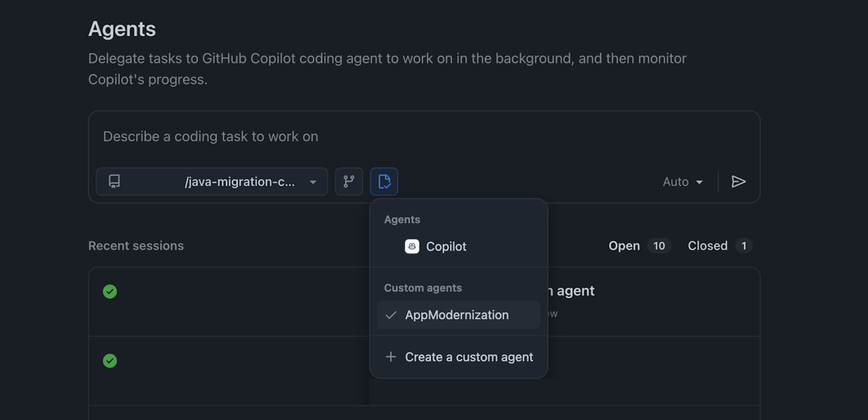Click the Copilot logo icon in menu
868x420 pixels.
pos(412,246)
